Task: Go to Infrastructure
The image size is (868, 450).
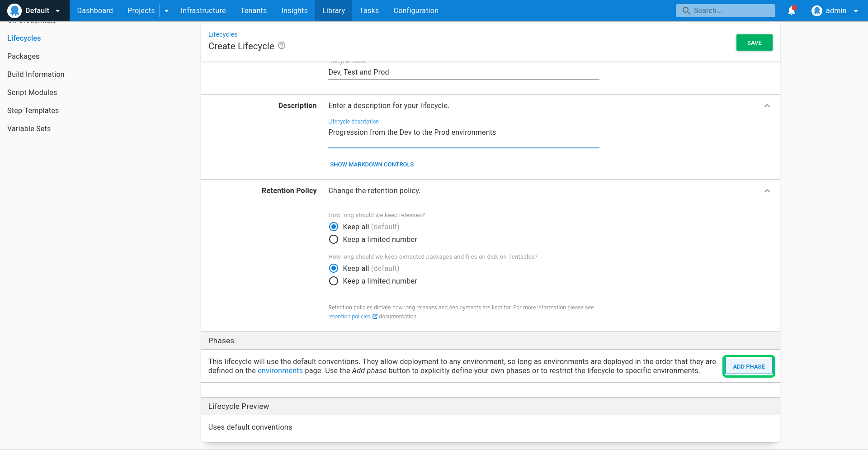Action: (203, 10)
